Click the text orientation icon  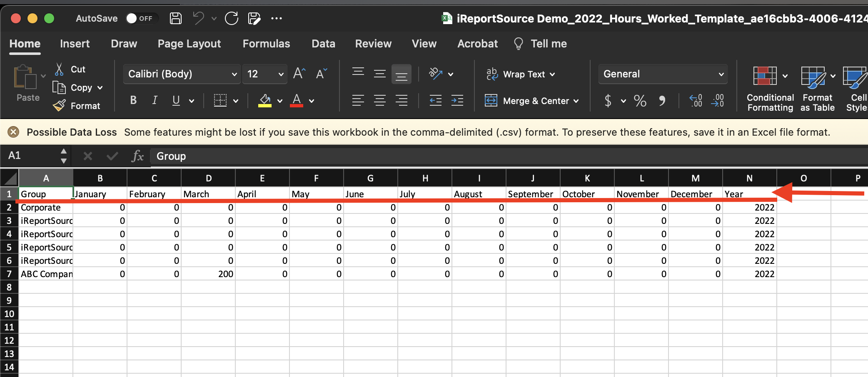(436, 74)
